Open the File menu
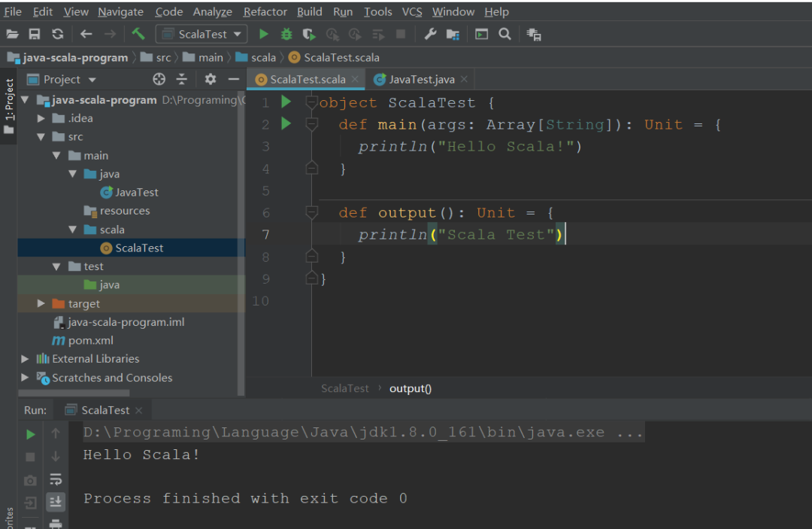Screen dimensions: 812x529 13,11
